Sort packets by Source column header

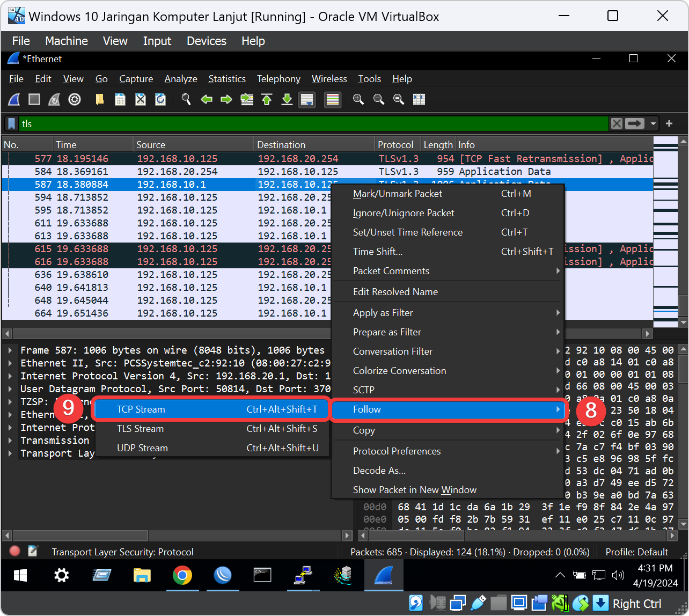(193, 145)
